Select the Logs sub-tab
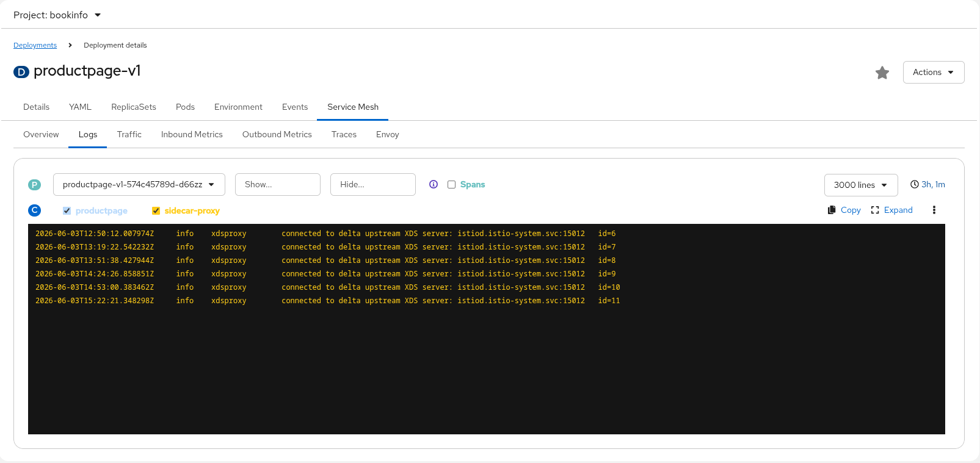 click(x=88, y=134)
